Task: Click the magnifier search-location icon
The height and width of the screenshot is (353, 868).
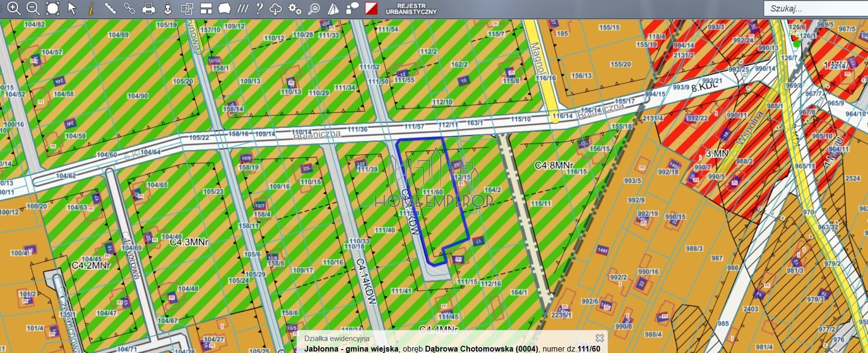Action: click(313, 8)
